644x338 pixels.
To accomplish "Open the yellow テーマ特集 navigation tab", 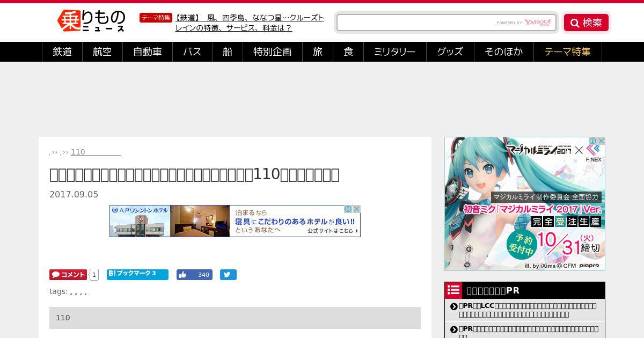I will (x=568, y=52).
